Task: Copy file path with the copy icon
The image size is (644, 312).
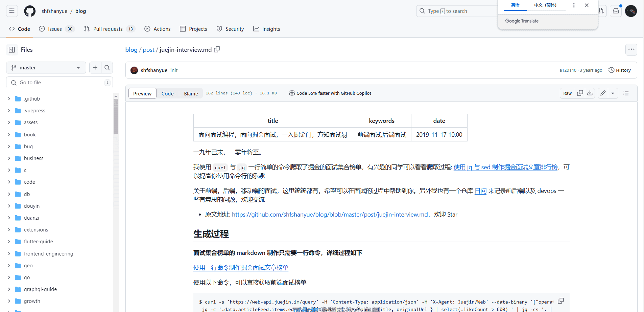Action: click(x=217, y=49)
